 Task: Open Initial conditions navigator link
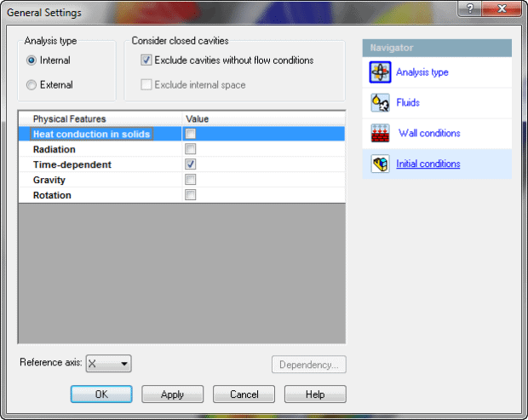(x=428, y=164)
